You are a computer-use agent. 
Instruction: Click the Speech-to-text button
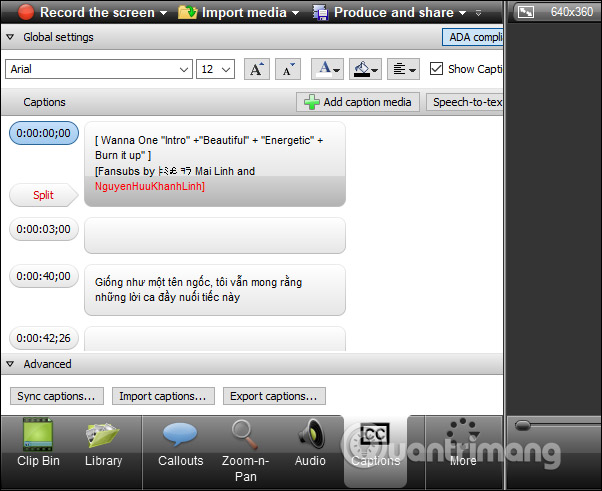point(465,102)
